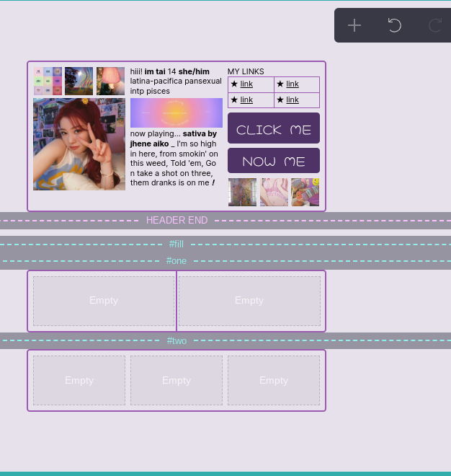Open the first link under MY LINKS
The height and width of the screenshot is (476, 451).
(246, 84)
